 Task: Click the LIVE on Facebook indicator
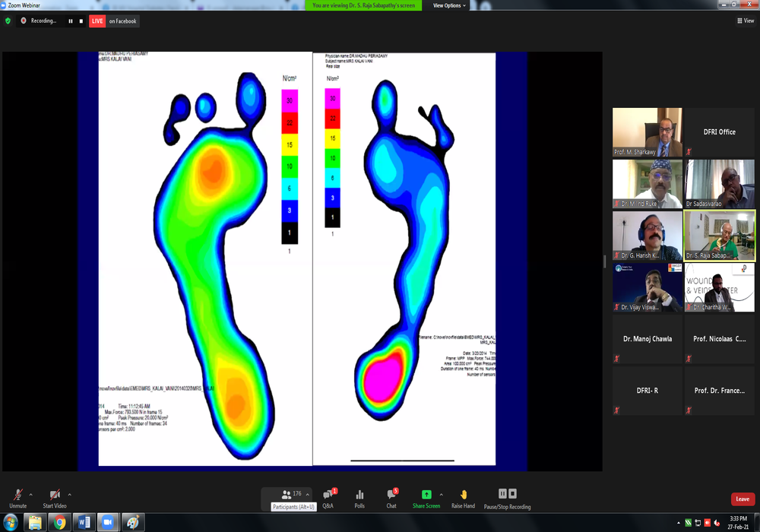tap(114, 21)
